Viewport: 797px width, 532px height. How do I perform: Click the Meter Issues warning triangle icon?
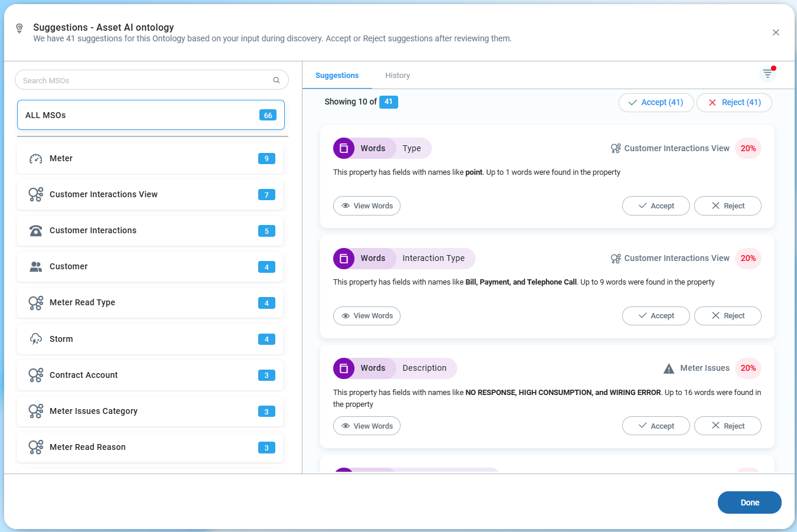point(668,368)
